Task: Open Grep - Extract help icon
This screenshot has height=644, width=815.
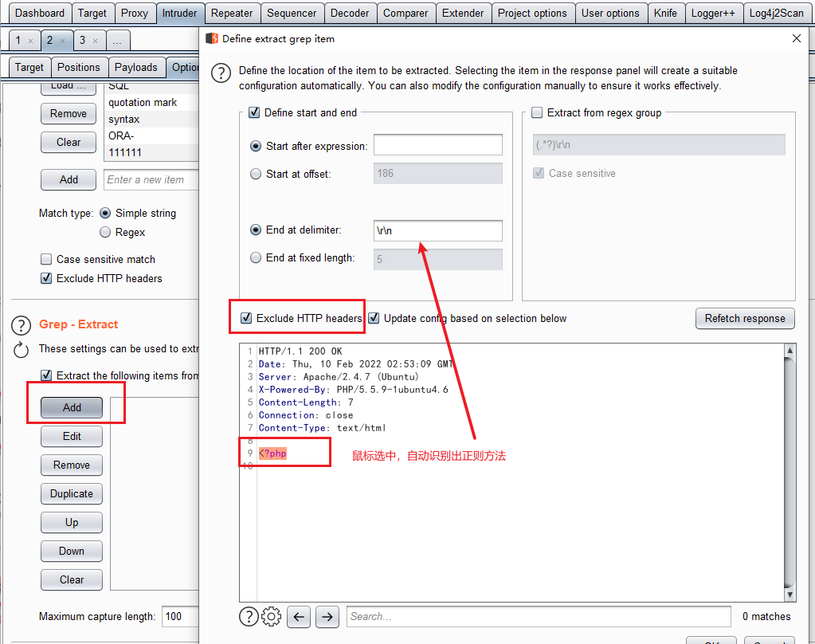Action: [x=21, y=326]
